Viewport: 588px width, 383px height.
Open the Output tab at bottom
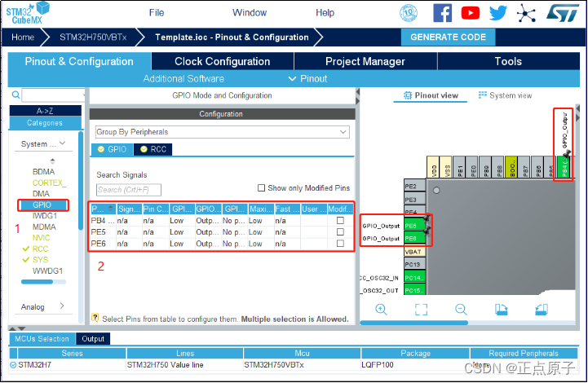click(x=93, y=339)
